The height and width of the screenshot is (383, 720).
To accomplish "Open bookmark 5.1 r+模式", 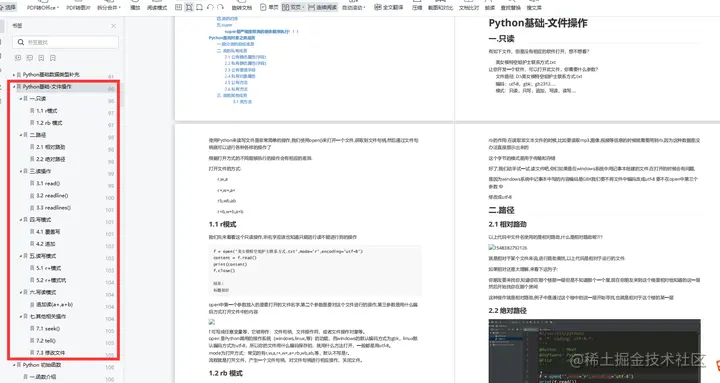I will 49,268.
